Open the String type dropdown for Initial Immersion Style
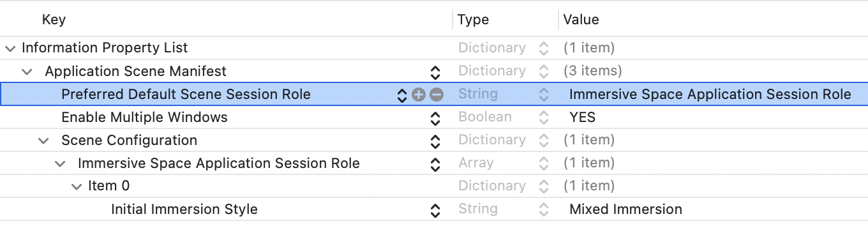 pyautogui.click(x=543, y=210)
